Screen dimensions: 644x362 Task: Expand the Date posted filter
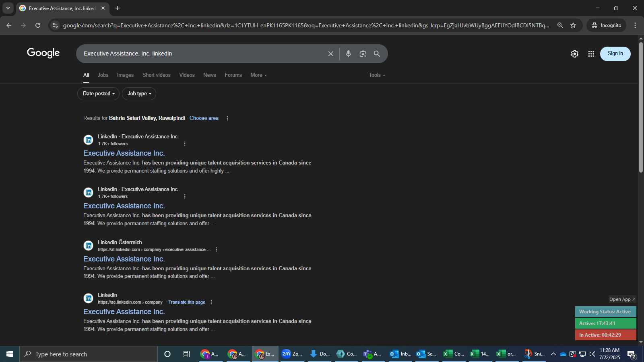[98, 94]
